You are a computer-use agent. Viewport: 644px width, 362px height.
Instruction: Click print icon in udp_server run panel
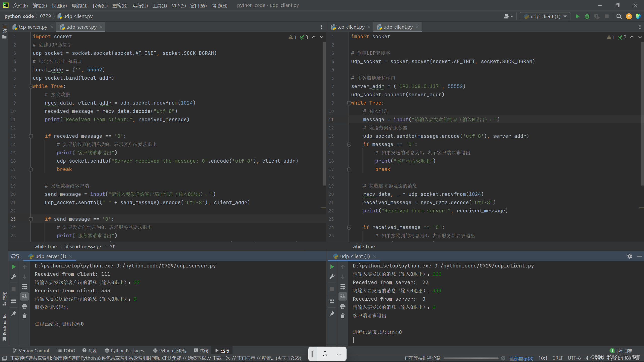[25, 306]
